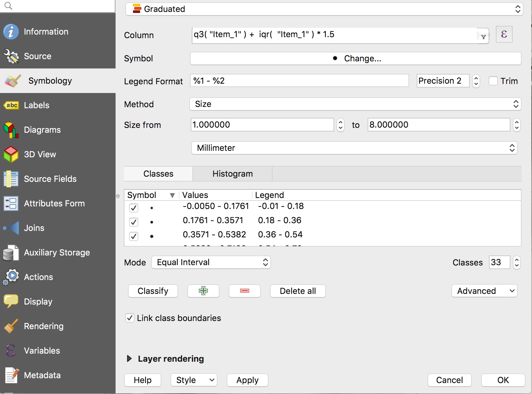This screenshot has height=394, width=532.
Task: Click the Symbol Change... button
Action: pos(356,58)
